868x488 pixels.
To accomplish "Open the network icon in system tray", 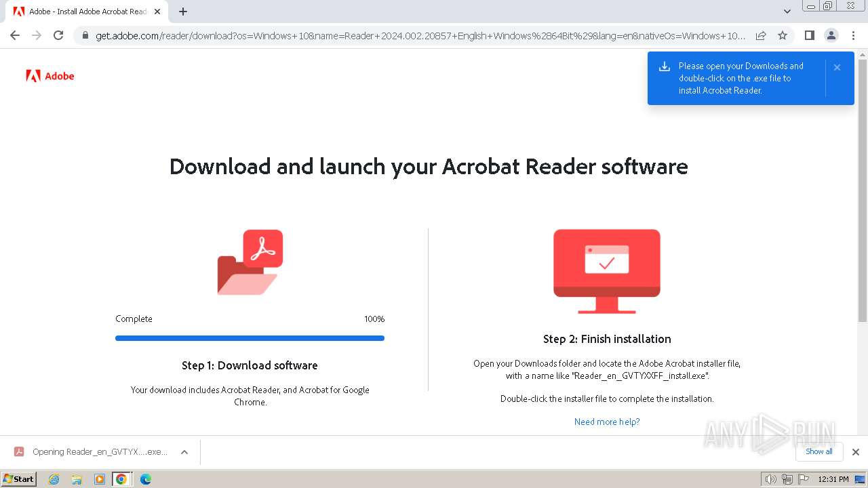I will [x=787, y=479].
